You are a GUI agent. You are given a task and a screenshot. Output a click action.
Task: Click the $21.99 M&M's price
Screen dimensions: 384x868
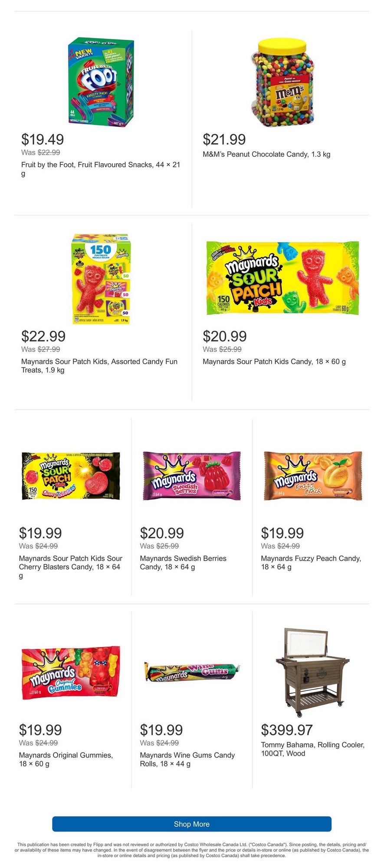click(x=224, y=139)
